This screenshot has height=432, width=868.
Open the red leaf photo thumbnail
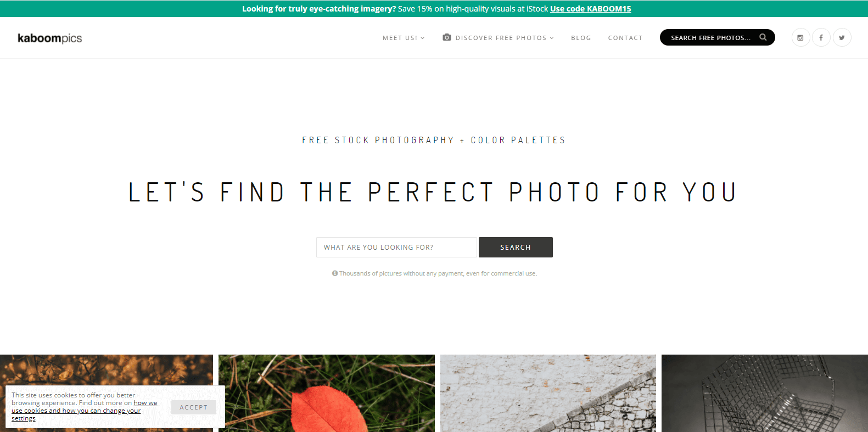pos(327,393)
